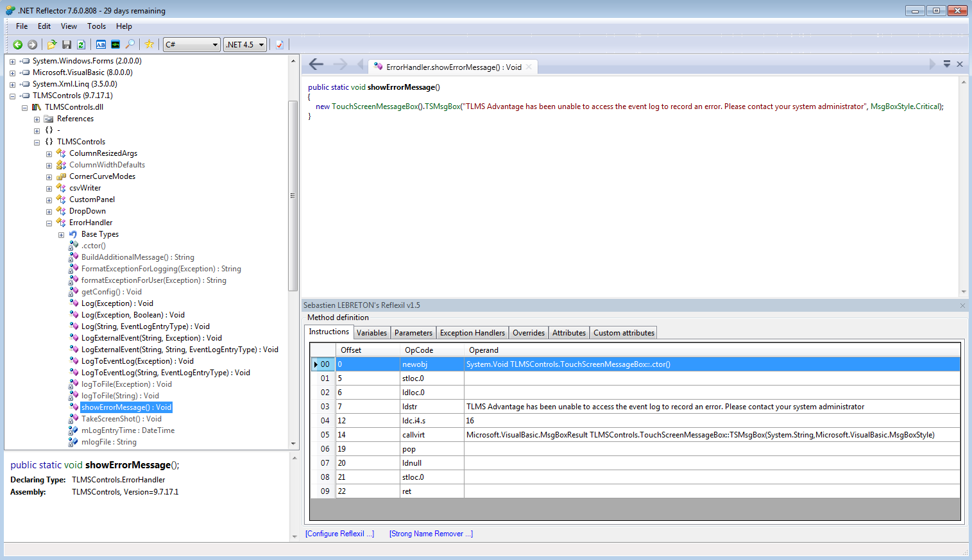Expand the System.Xml.Linq assembly node

[x=12, y=85]
